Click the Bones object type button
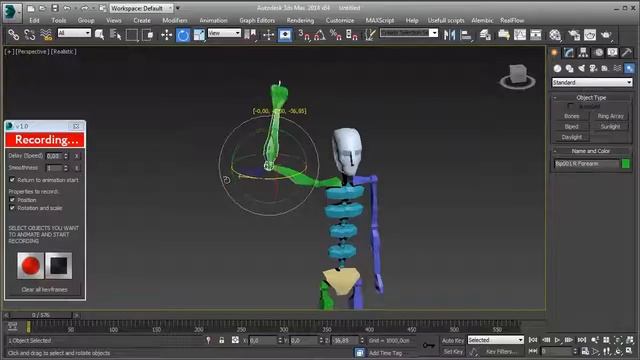This screenshot has width=640, height=360. [x=571, y=116]
